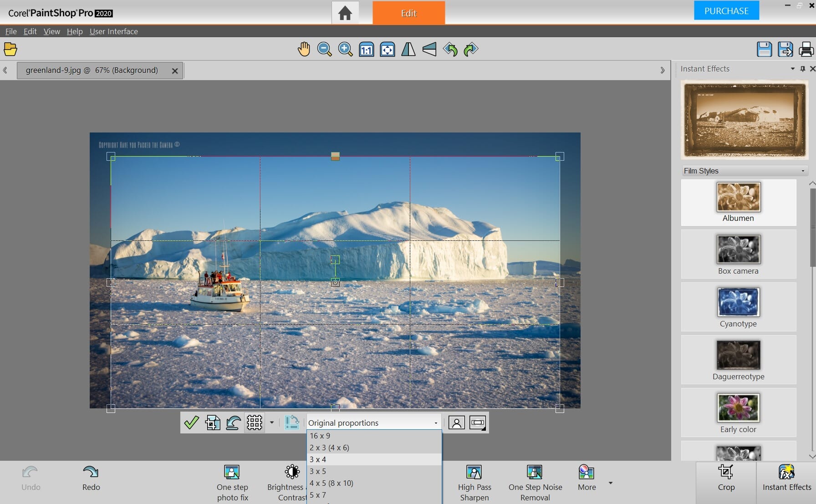Image resolution: width=816 pixels, height=504 pixels.
Task: Apply the Early color effect thumbnail
Action: [x=738, y=413]
